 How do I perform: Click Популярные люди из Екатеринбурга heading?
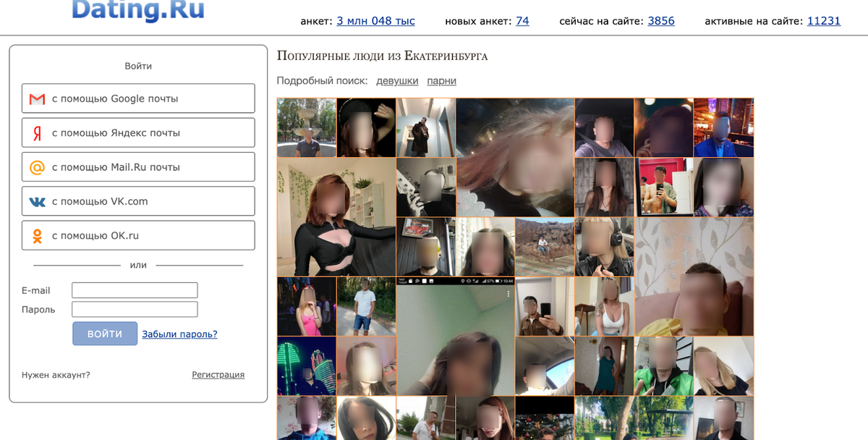point(382,56)
